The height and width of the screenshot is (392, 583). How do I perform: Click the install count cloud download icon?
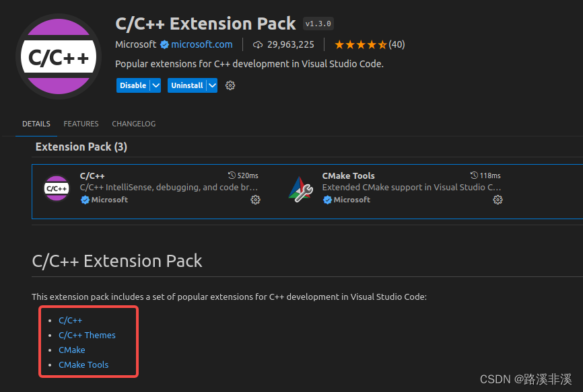pyautogui.click(x=258, y=45)
